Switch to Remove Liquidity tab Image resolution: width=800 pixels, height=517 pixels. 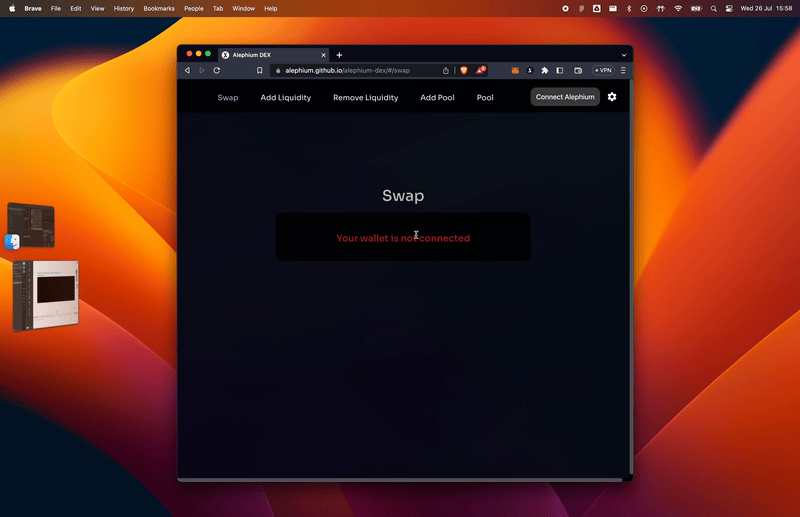pyautogui.click(x=365, y=98)
